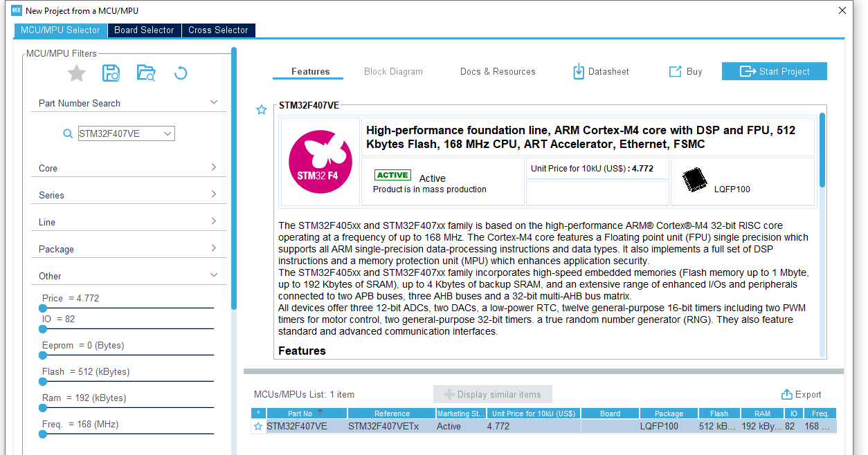Click the MCU description panel scrollbar

[x=822, y=149]
